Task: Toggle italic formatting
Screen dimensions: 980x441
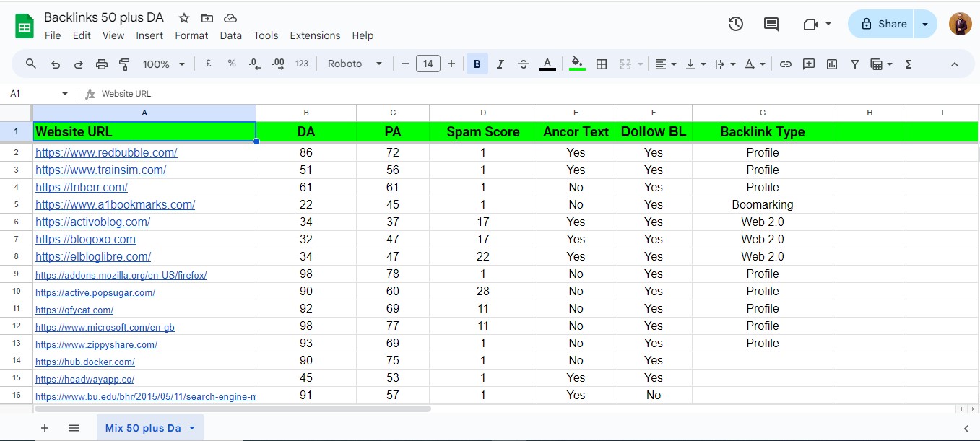Action: click(x=500, y=64)
